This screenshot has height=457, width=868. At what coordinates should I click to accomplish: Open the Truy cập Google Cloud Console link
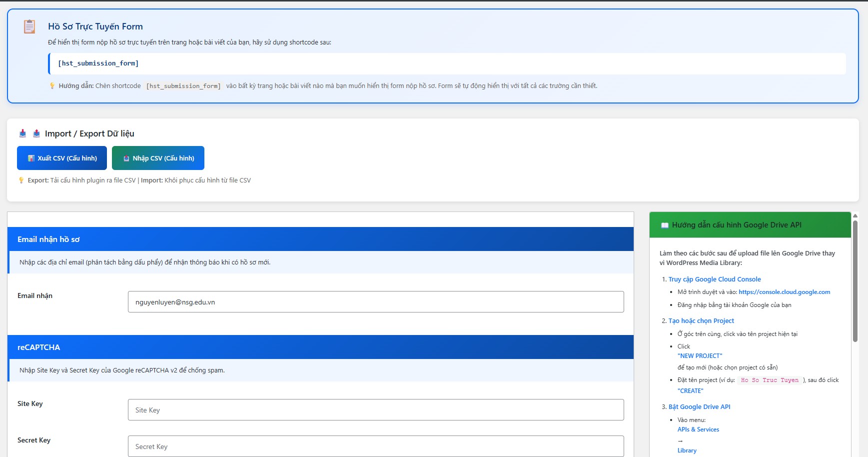(x=715, y=279)
